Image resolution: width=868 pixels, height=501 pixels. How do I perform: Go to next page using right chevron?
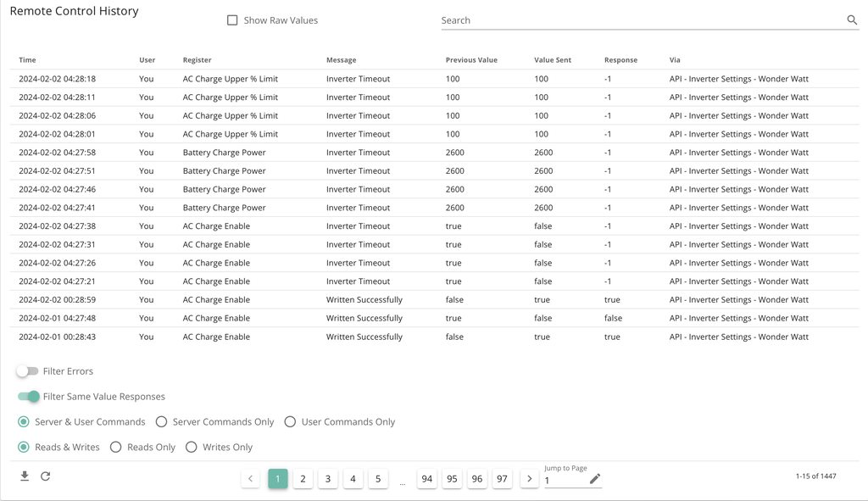pos(530,479)
